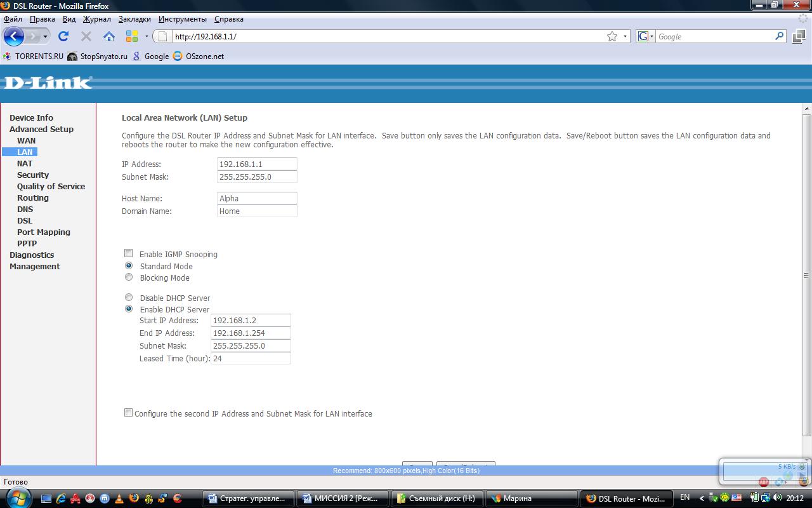812x508 pixels.
Task: Open Device Info in the sidebar
Action: (31, 117)
